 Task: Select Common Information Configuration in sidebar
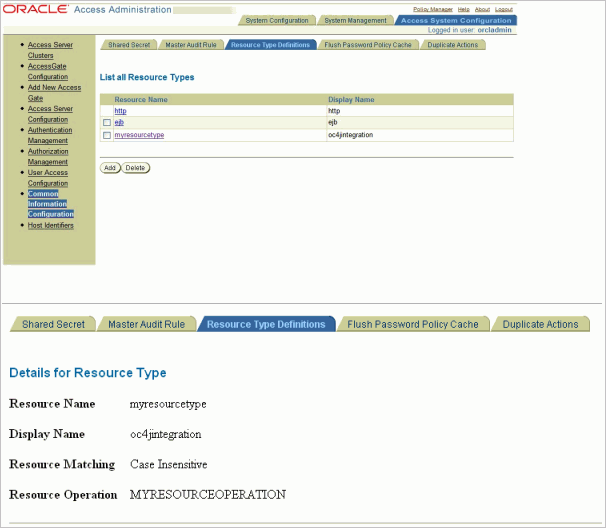point(51,204)
